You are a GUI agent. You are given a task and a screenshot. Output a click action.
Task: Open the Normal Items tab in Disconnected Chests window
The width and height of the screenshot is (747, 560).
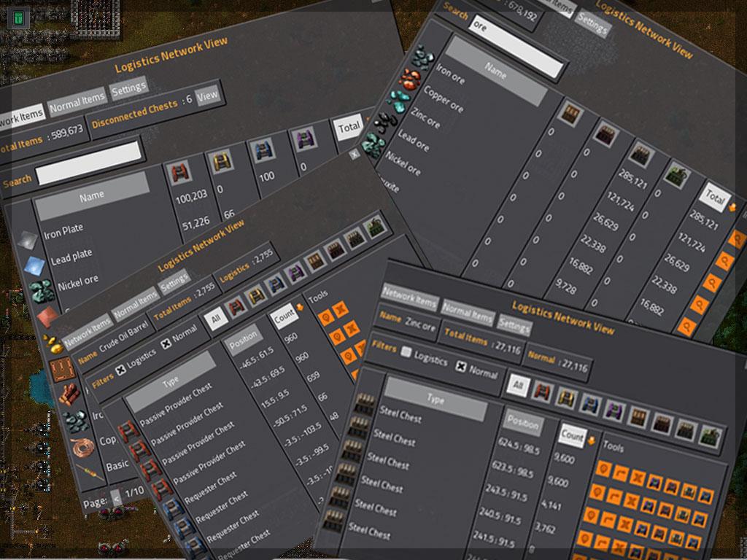point(77,101)
